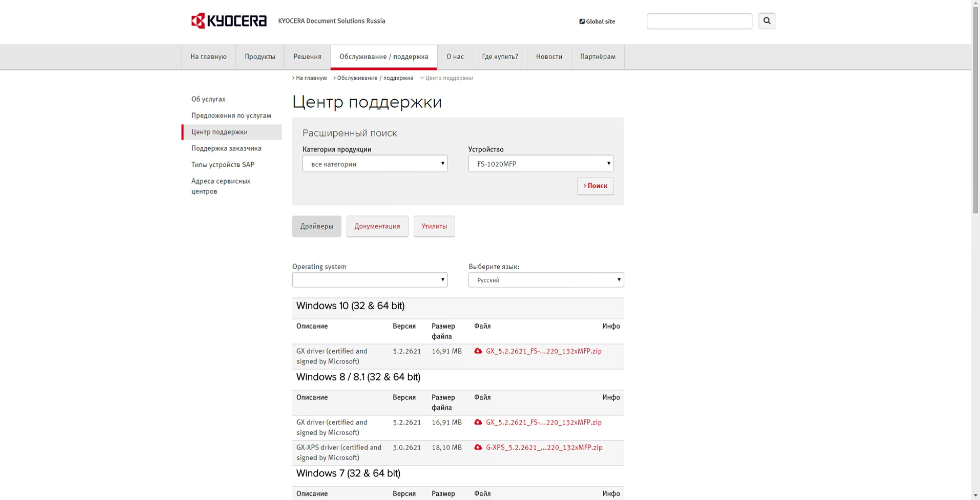Viewport: 980px width, 500px height.
Task: Select Центр поддержки in the sidebar
Action: [x=232, y=132]
